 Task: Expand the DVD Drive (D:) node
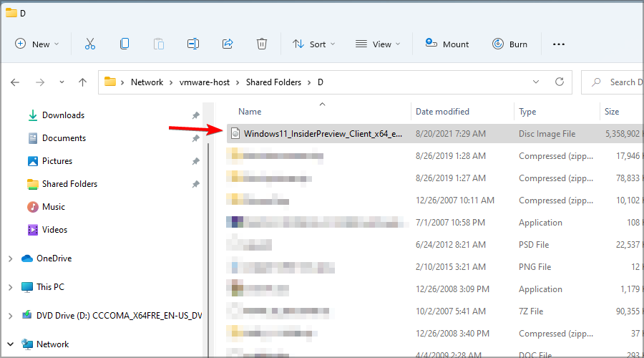[x=10, y=316]
